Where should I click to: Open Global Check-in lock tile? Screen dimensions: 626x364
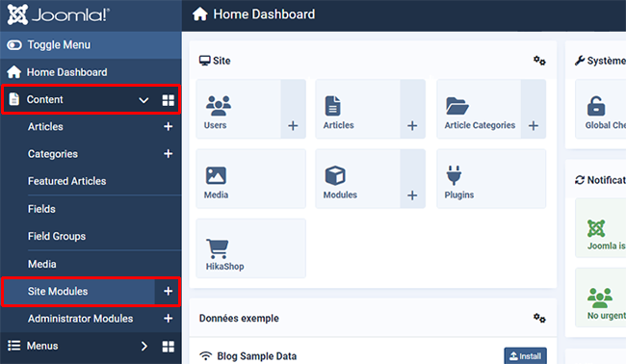click(x=600, y=109)
